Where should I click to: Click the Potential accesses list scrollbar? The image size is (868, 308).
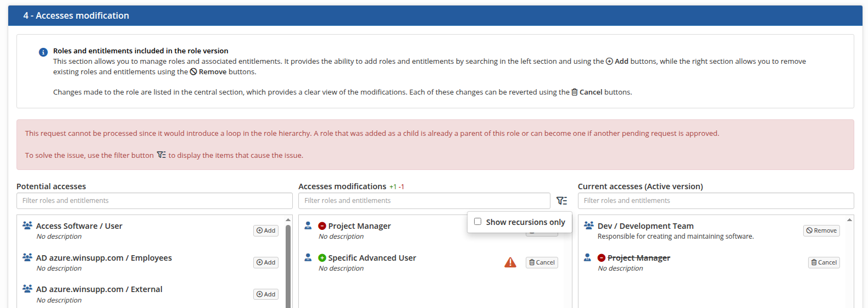[x=288, y=264]
